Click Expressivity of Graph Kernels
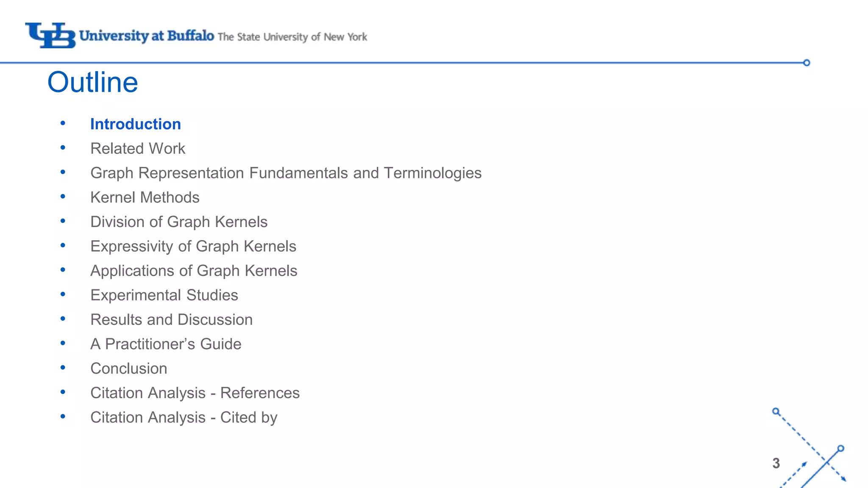Screen dimensions: 868x488 193,247
